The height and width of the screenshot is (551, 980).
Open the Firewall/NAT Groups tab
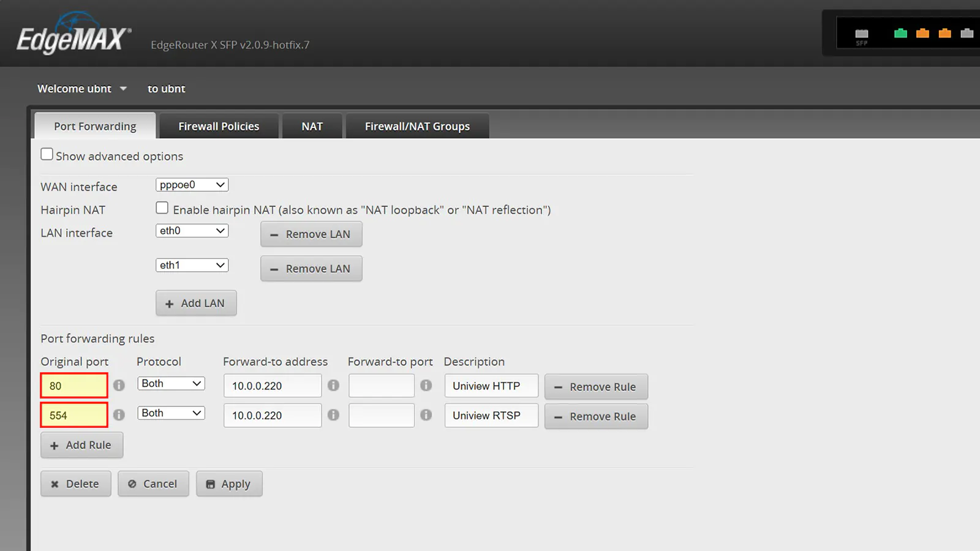417,126
